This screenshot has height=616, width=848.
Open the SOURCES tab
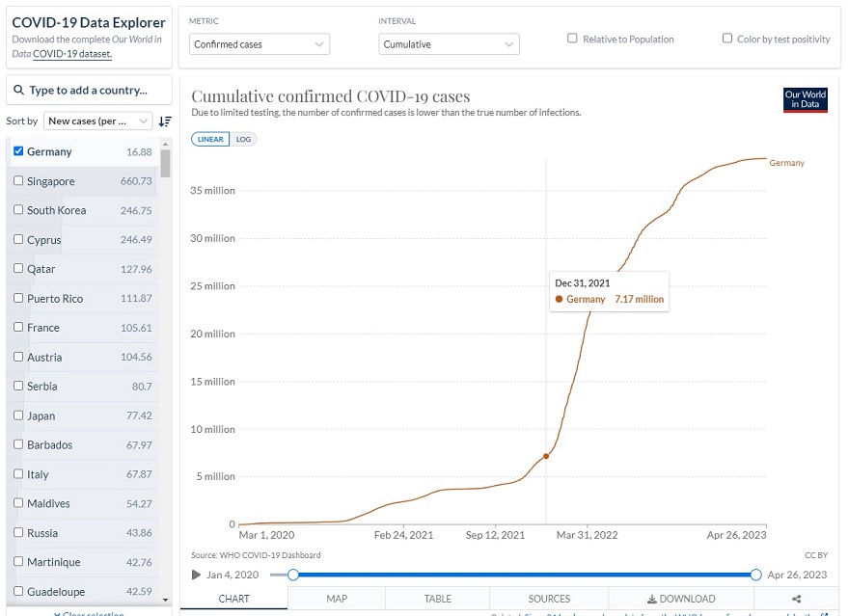549,599
